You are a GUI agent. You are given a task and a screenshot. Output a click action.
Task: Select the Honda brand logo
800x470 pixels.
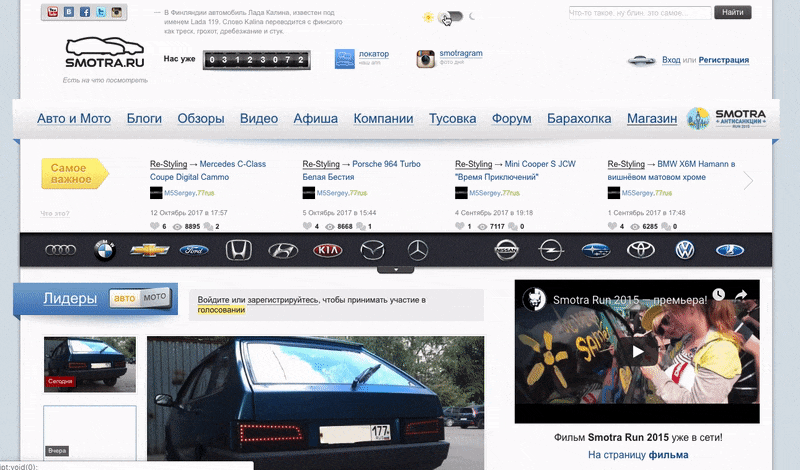[239, 250]
